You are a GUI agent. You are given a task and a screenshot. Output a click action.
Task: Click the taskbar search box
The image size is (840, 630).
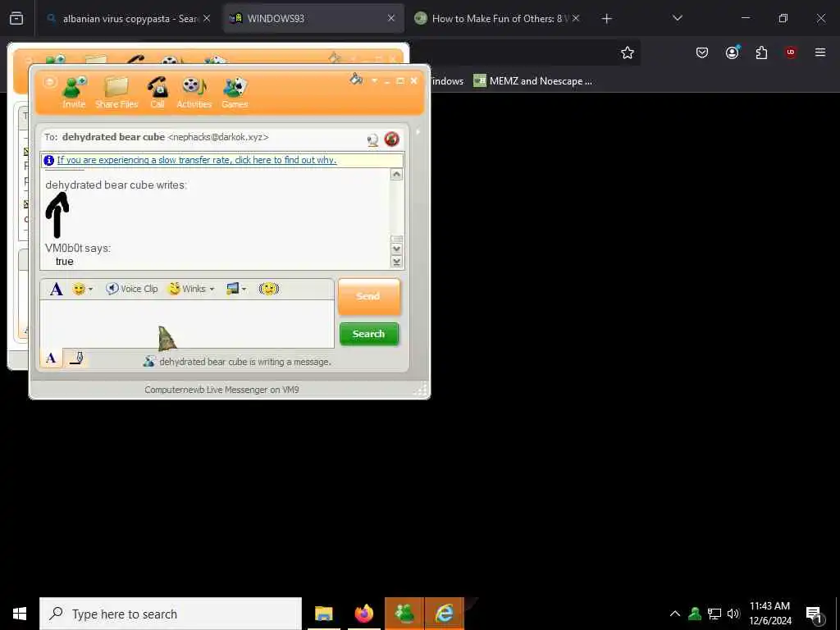[171, 614]
